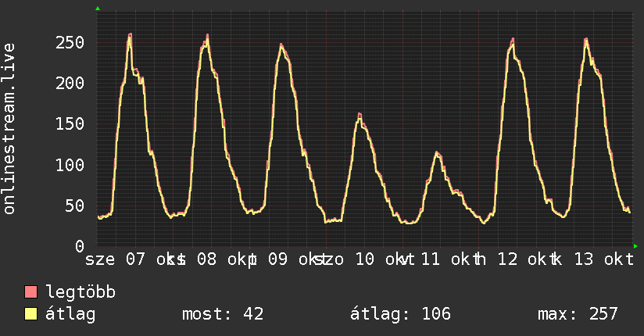Click the 50 y-axis tick label
This screenshot has height=336, width=644.
click(75, 206)
